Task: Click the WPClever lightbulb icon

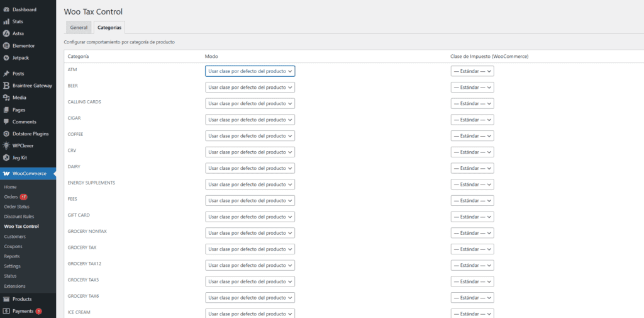Action: pyautogui.click(x=6, y=145)
